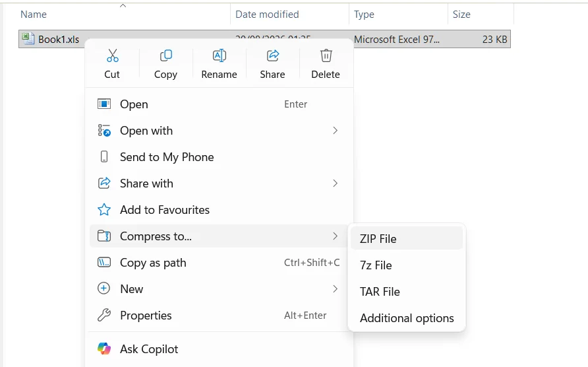The height and width of the screenshot is (367, 588).
Task: Click the Compress to folder icon
Action: coord(104,236)
